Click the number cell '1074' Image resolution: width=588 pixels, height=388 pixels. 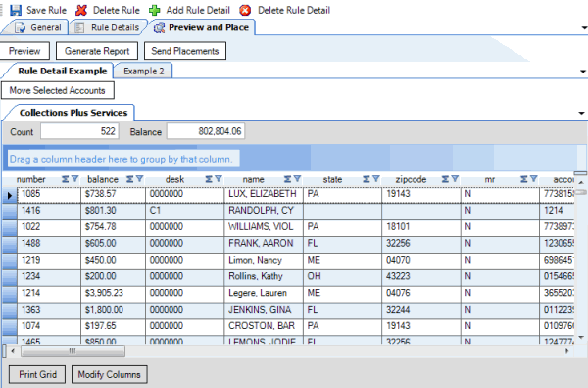[49, 326]
